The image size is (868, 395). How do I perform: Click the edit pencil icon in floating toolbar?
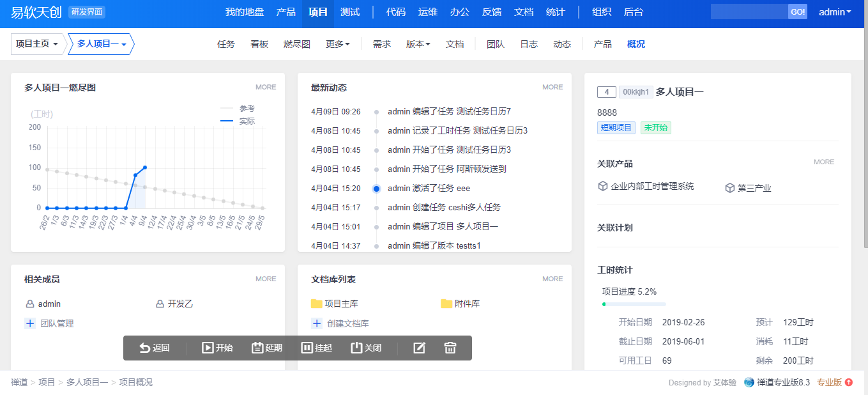419,348
